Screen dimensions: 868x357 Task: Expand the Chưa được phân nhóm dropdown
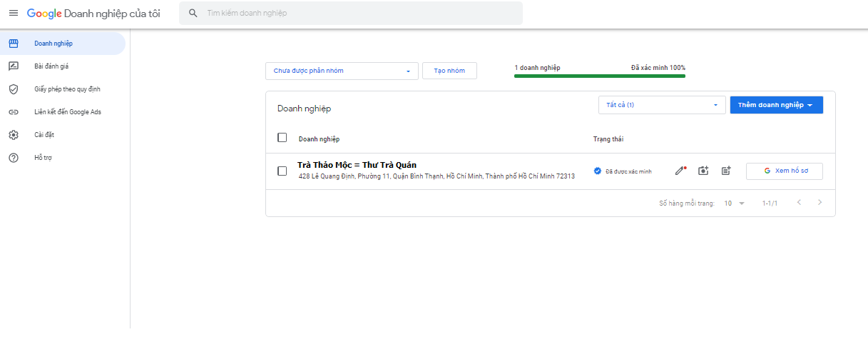342,71
